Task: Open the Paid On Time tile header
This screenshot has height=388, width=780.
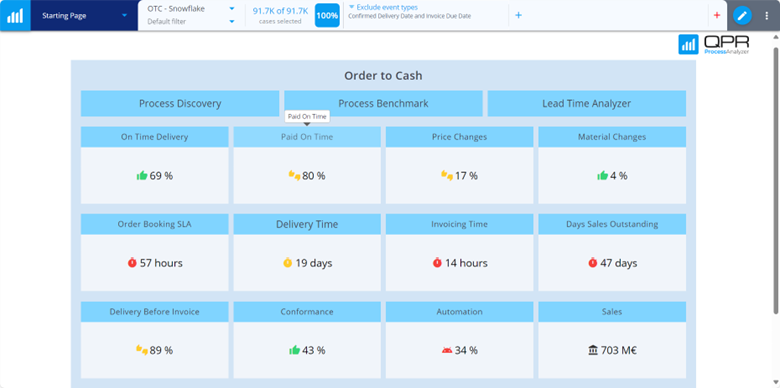Action: click(307, 137)
